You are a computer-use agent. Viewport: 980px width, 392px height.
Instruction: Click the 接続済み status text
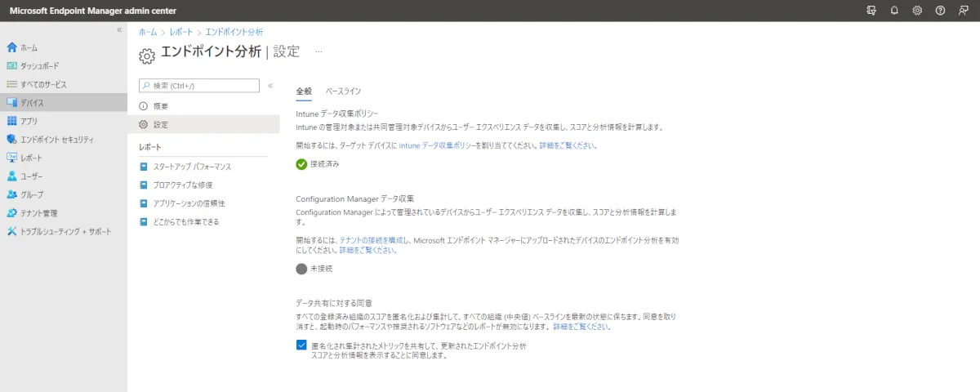(x=324, y=164)
